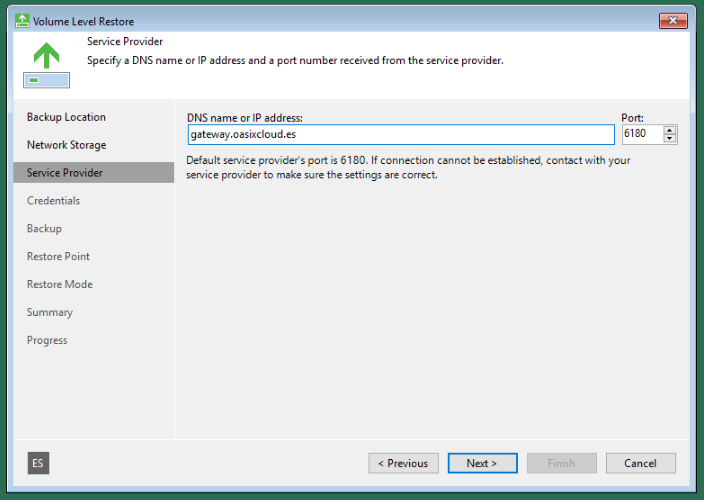Screen dimensions: 704x500
Task: Close the Volume Level Restore window
Action: tap(672, 21)
